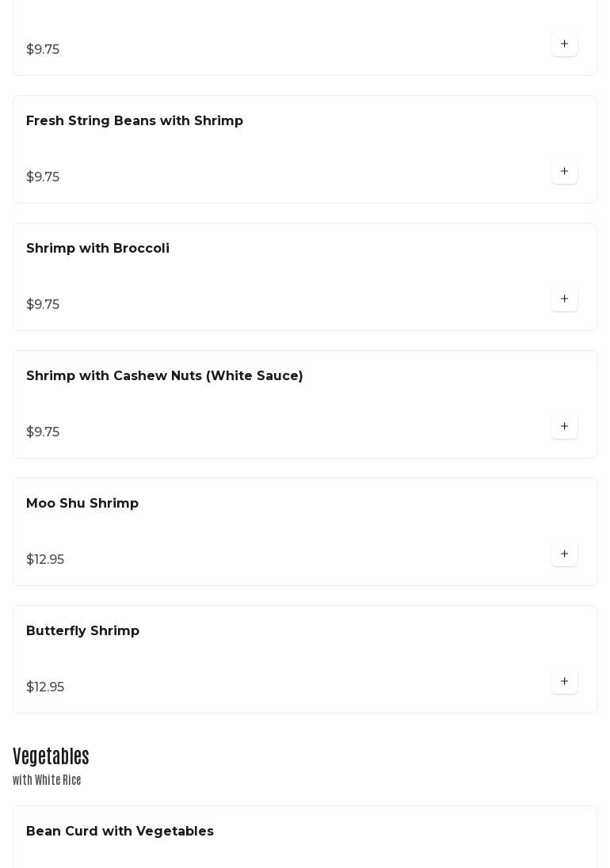The image size is (610, 868).
Task: Open the Shrimp with Broccoli item details
Action: [x=97, y=249]
